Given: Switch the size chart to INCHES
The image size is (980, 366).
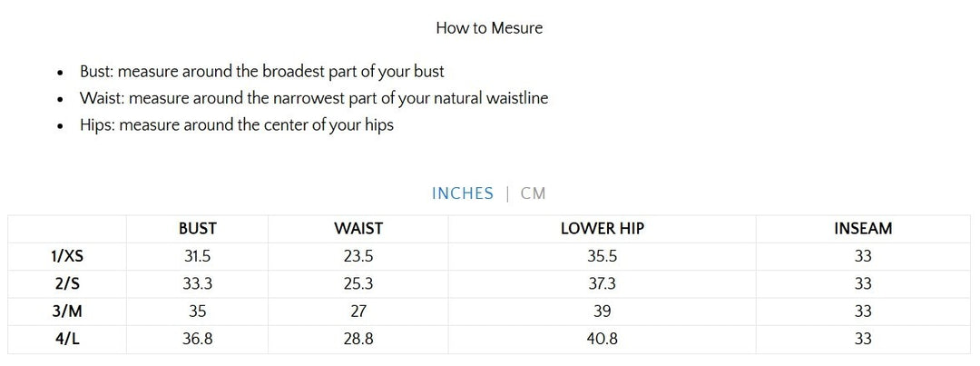Looking at the screenshot, I should 463,193.
